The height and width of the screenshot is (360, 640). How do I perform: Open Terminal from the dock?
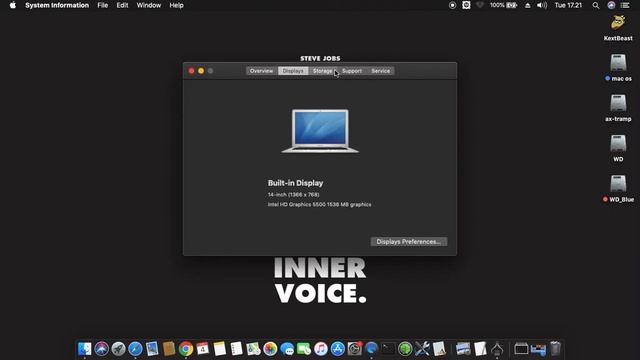coord(388,349)
